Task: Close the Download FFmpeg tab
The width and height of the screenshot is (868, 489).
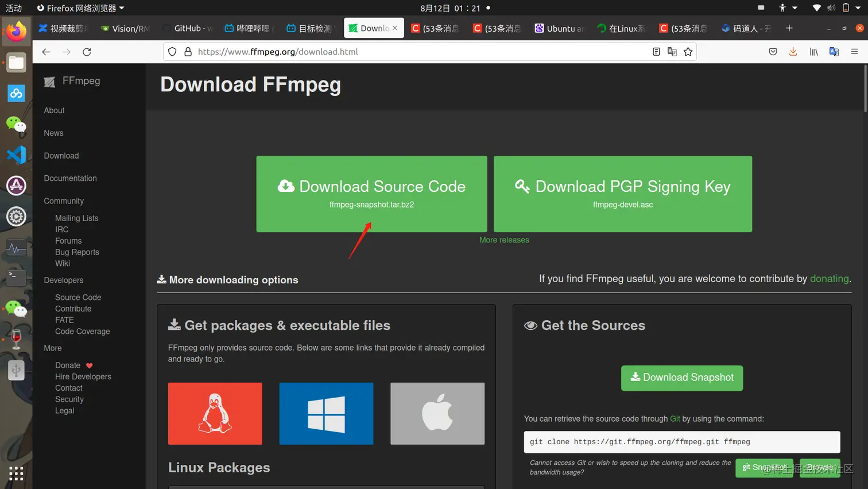Action: pyautogui.click(x=395, y=28)
